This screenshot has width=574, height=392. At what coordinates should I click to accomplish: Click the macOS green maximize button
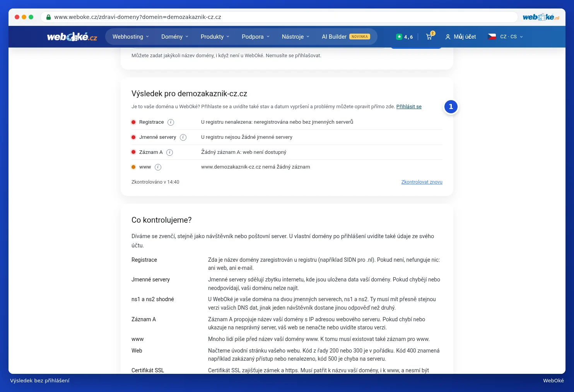[x=31, y=17]
